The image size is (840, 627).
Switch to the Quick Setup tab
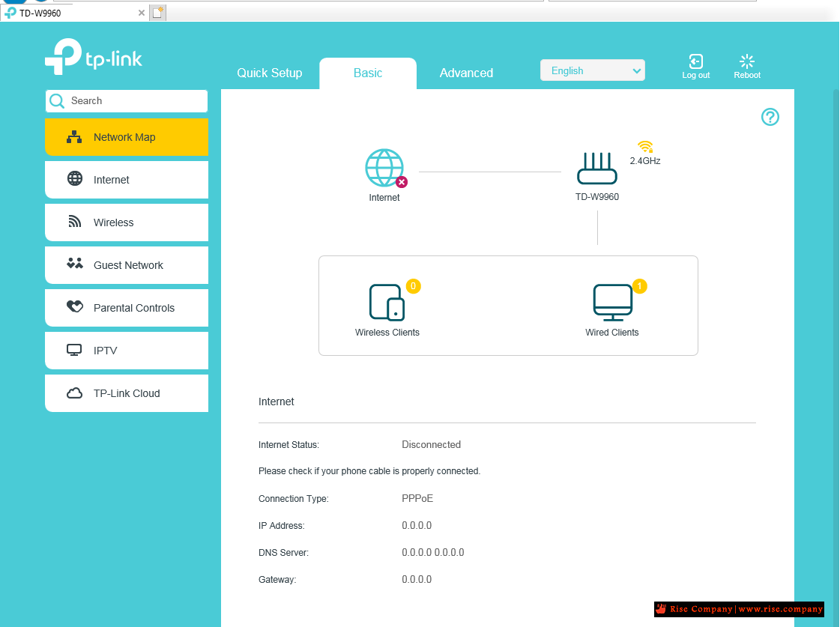pos(270,73)
